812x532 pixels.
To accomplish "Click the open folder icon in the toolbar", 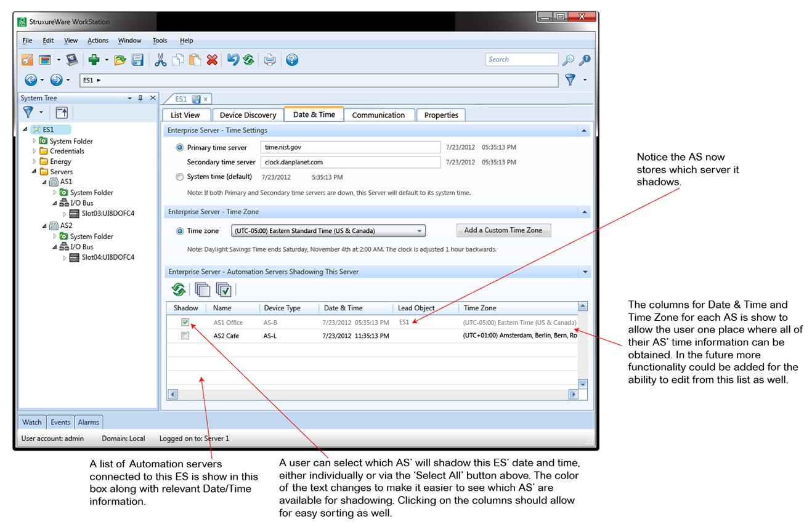I will click(120, 60).
